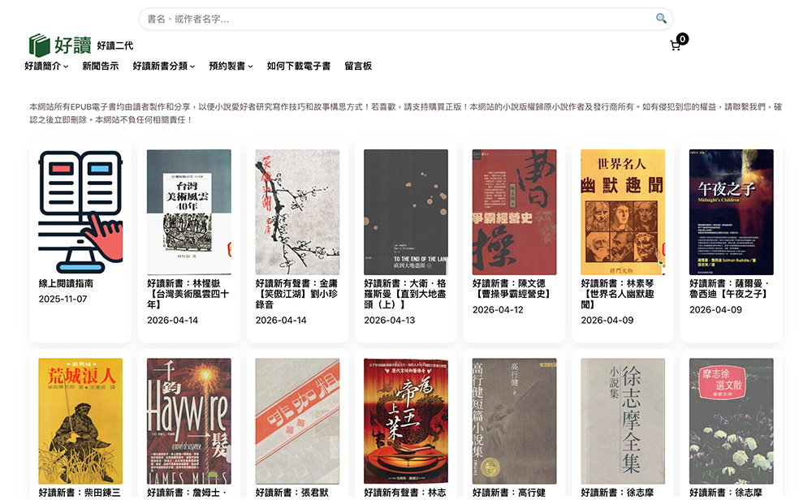
Task: Open the shopping cart icon
Action: tap(676, 45)
